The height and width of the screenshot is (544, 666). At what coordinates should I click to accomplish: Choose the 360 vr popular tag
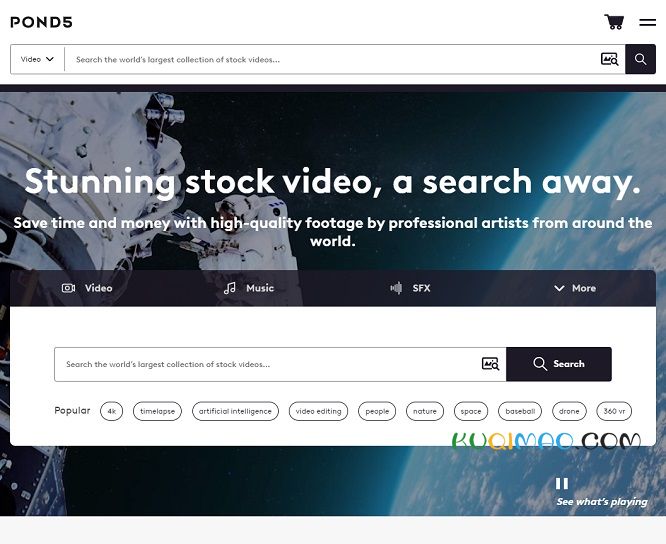tap(614, 411)
